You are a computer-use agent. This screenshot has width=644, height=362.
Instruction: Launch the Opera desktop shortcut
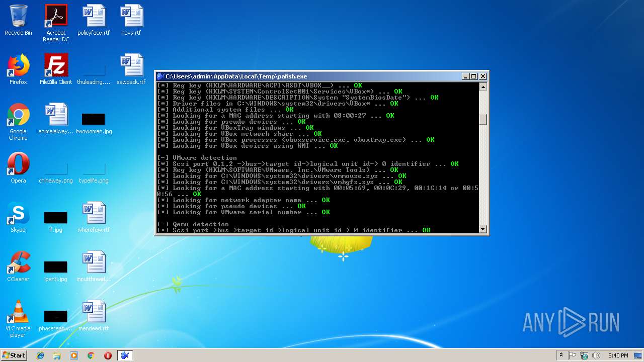[18, 168]
